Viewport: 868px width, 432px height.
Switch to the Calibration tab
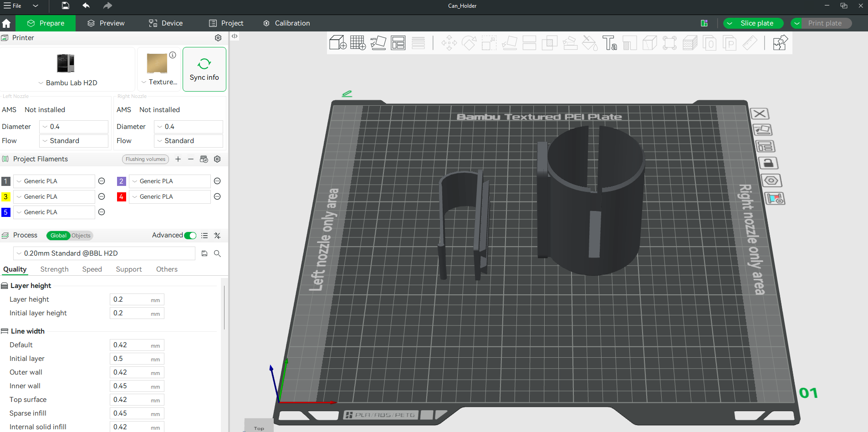[286, 23]
